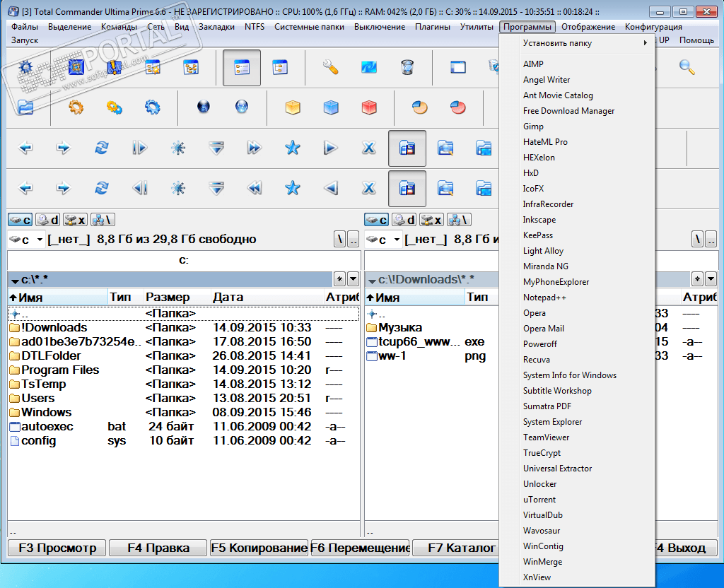Launch Notepad++ from the Программы menu

pyautogui.click(x=544, y=298)
